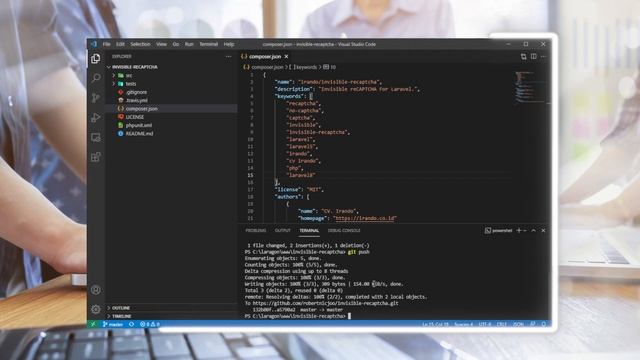Click the Explorer more actions ellipsis
This screenshot has width=640, height=360.
[x=229, y=56]
